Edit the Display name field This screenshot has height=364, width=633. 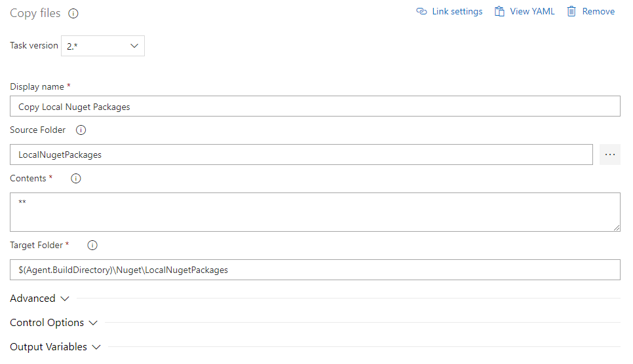coord(315,106)
